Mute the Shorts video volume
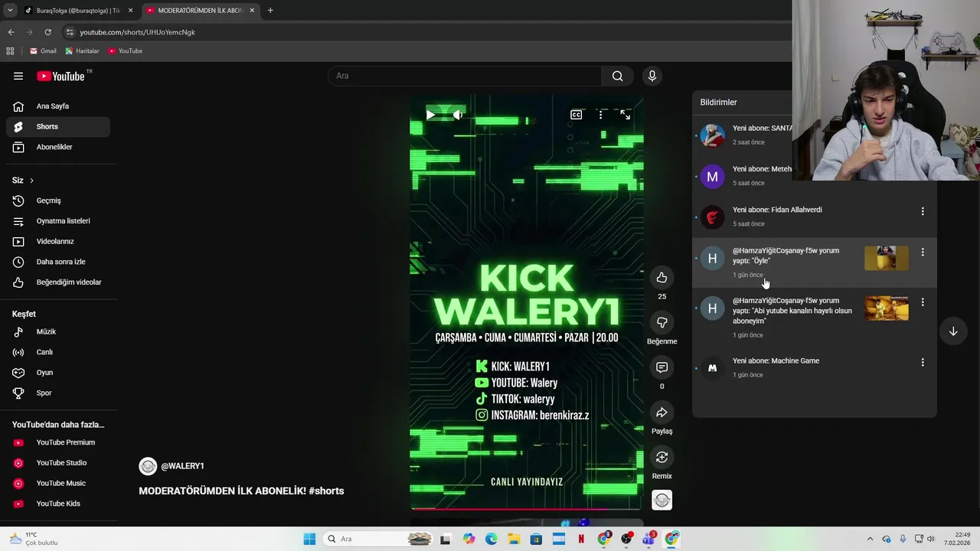 pos(458,115)
